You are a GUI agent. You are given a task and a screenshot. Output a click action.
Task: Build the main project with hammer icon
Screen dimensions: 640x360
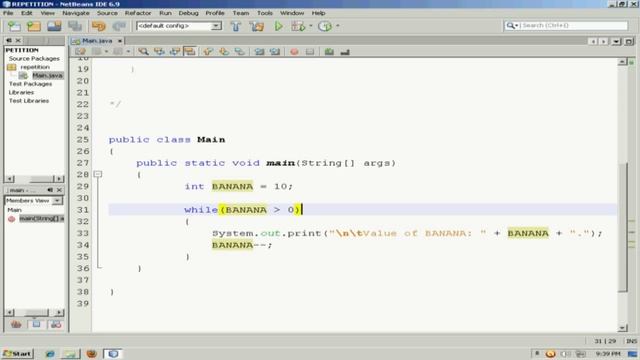pos(236,26)
